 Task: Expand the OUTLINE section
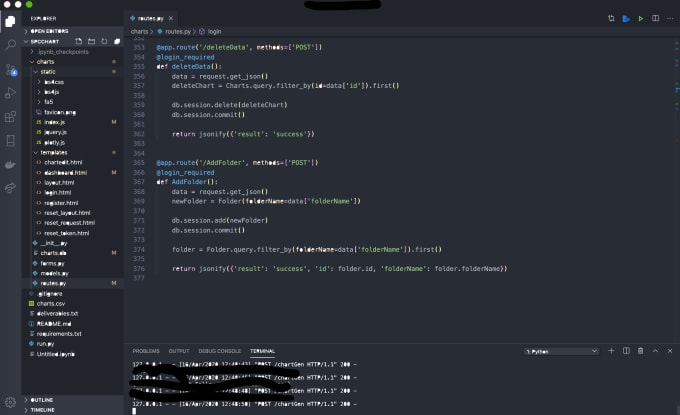coord(73,400)
